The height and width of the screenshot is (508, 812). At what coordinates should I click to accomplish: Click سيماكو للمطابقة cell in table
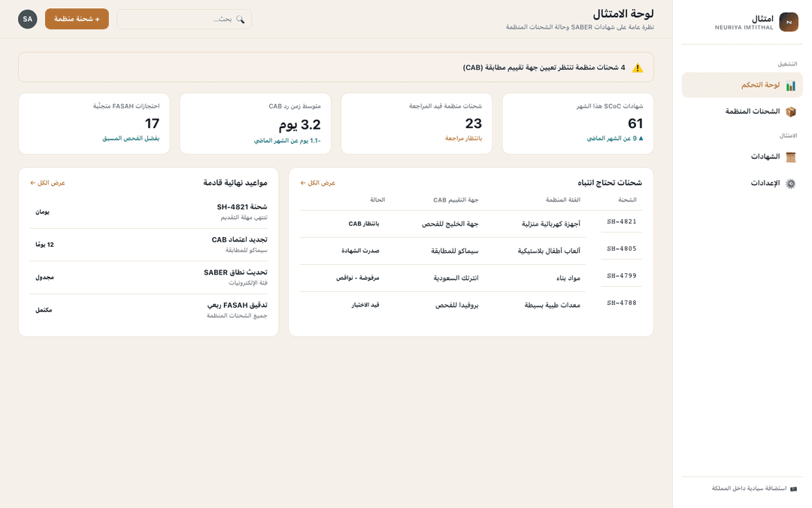[x=455, y=251]
